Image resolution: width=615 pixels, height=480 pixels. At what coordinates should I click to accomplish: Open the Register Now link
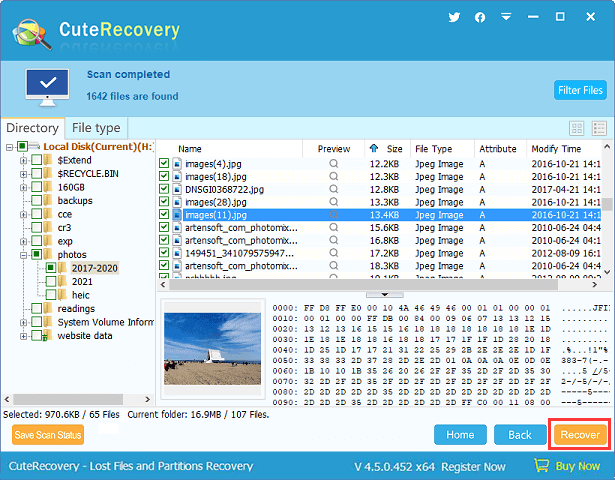[473, 467]
